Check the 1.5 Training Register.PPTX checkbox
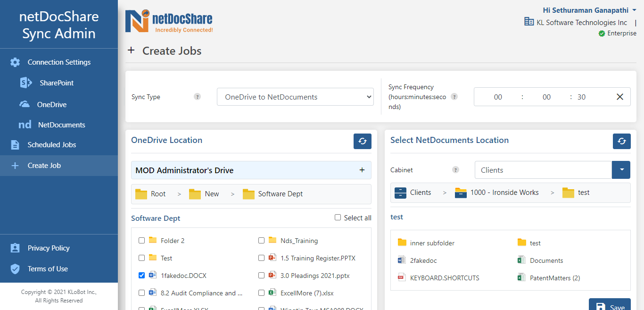The width and height of the screenshot is (644, 310). [x=261, y=258]
